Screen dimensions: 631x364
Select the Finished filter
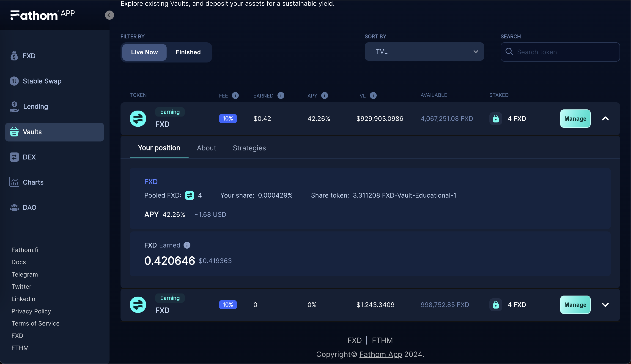point(188,52)
